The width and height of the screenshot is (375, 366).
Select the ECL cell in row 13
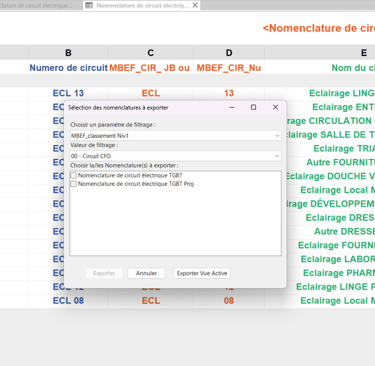tap(151, 93)
